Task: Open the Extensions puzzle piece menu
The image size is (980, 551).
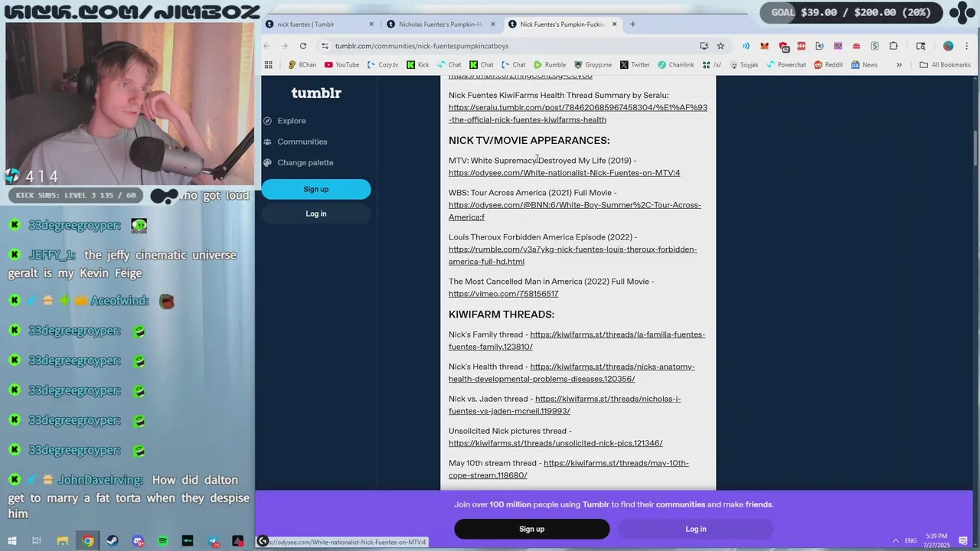Action: click(x=893, y=46)
